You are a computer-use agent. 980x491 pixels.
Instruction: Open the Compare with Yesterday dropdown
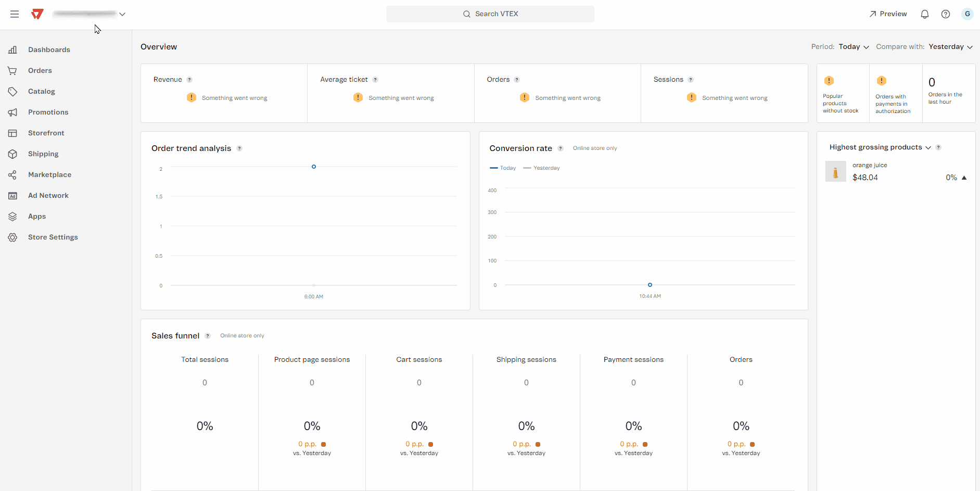point(950,47)
